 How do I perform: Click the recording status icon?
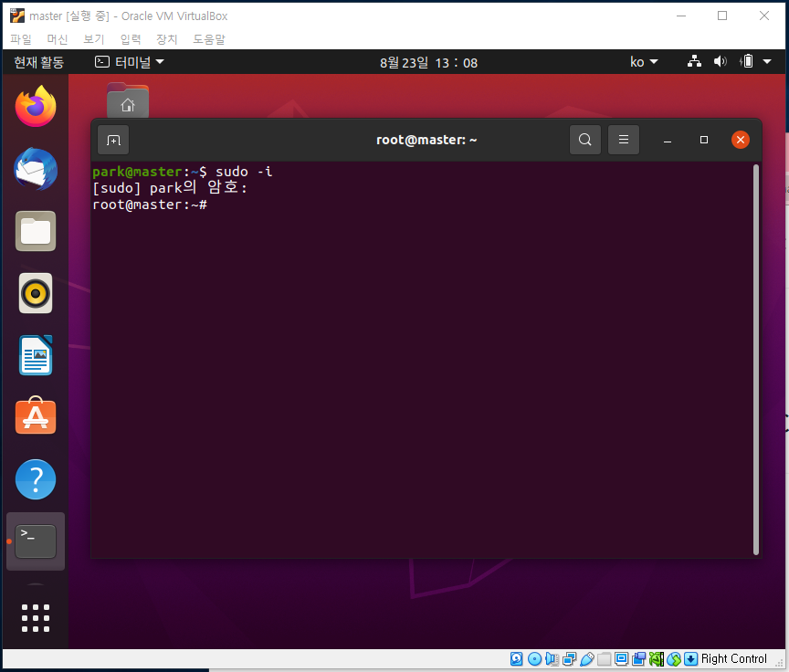[639, 659]
